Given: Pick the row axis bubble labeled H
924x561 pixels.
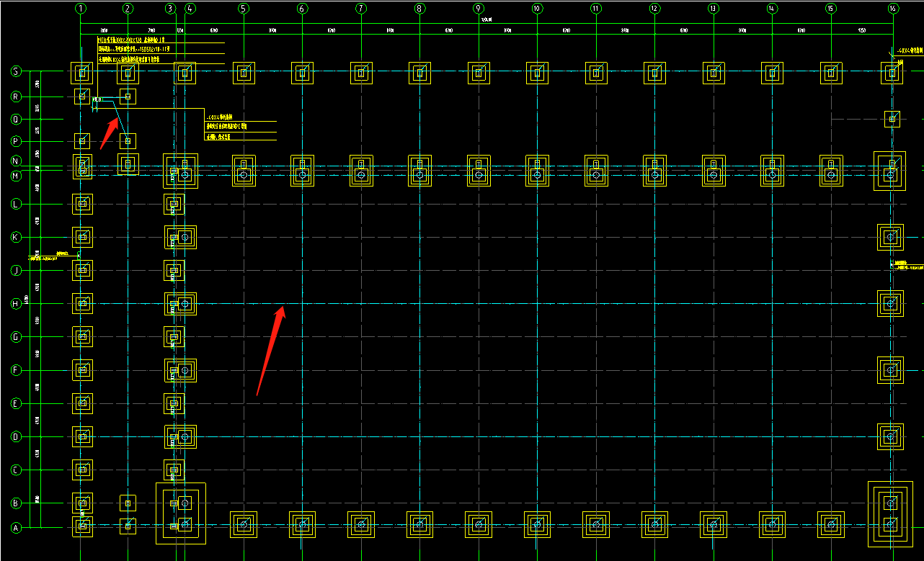Looking at the screenshot, I should coord(15,304).
